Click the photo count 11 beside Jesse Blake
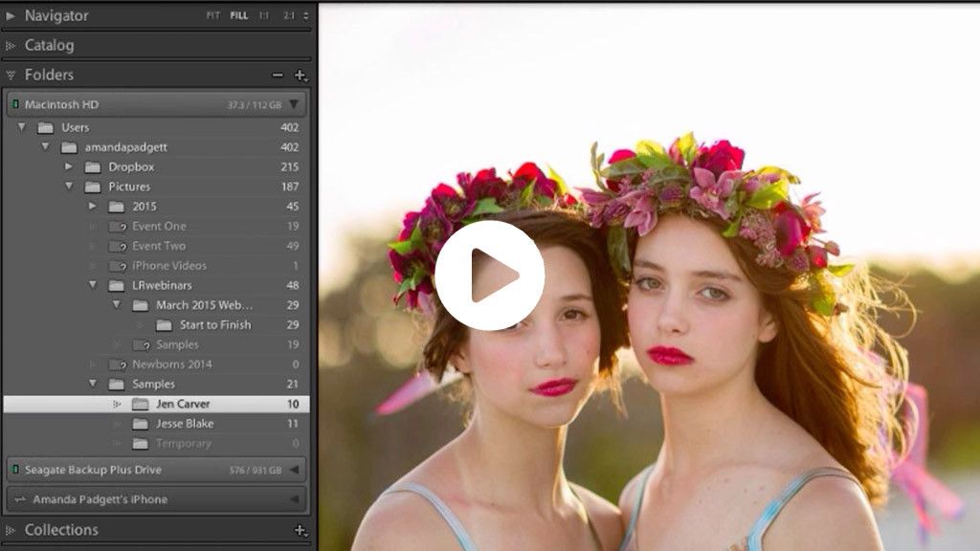980x551 pixels. point(293,424)
